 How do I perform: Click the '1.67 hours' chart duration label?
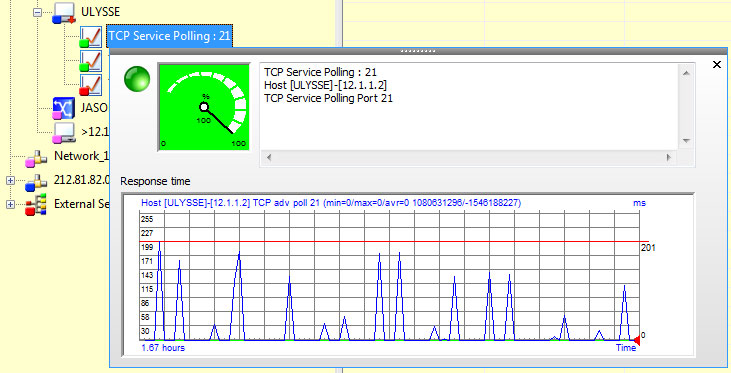coord(163,348)
